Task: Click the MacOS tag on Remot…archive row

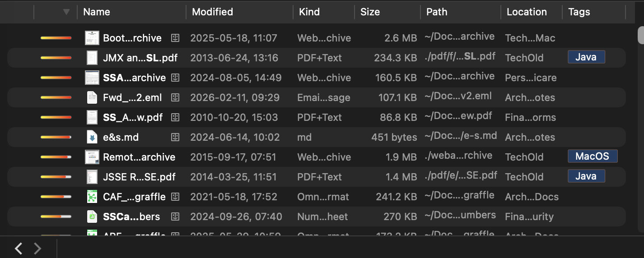Action: [x=592, y=157]
